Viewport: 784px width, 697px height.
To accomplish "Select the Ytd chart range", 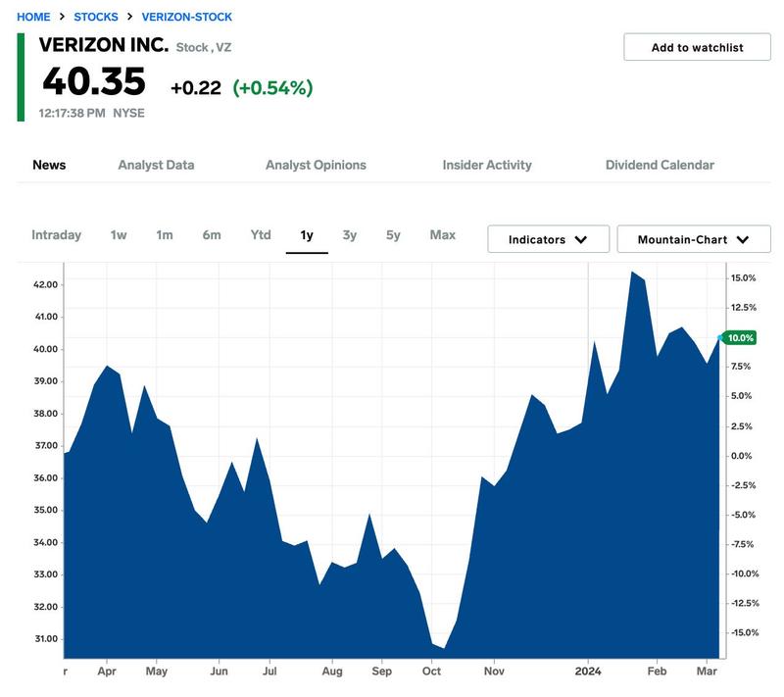I will (261, 235).
